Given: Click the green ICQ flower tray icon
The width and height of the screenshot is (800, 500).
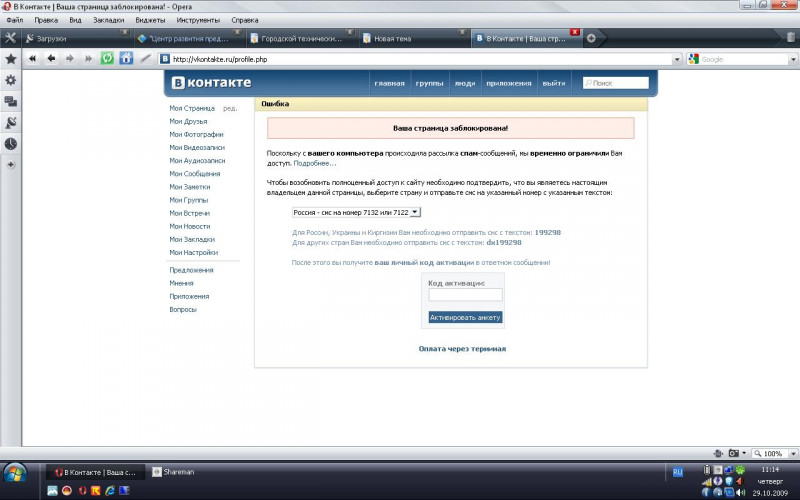Looking at the screenshot, I should 740,470.
